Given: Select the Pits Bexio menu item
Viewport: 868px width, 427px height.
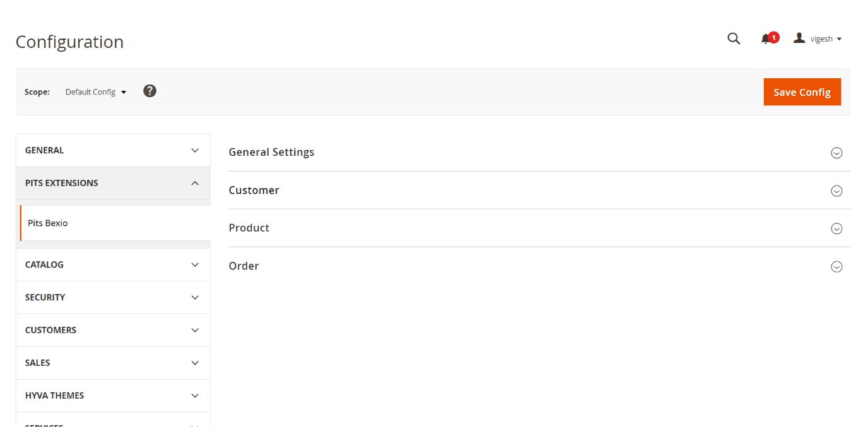Looking at the screenshot, I should (x=48, y=223).
